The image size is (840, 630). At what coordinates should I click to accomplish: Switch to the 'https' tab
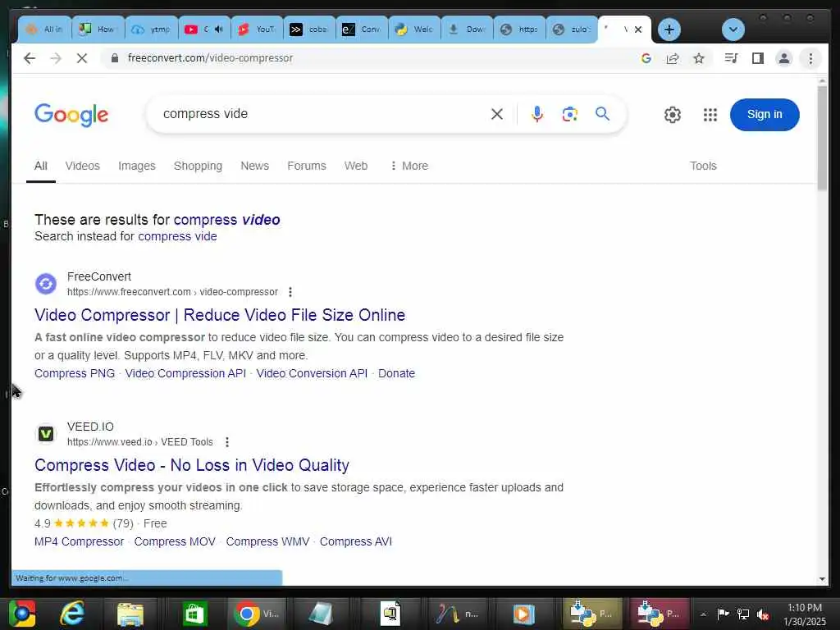(x=519, y=30)
